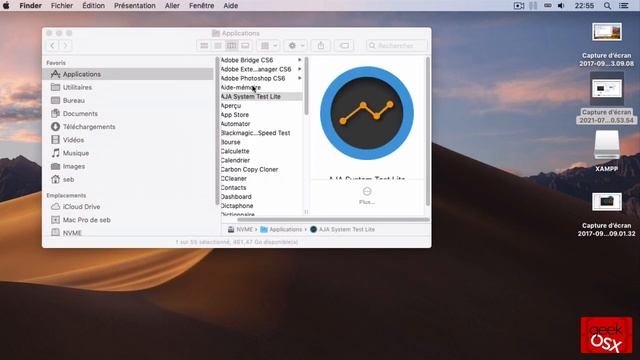Expand Adobe Bridge CS6 folder arrow

coord(300,60)
